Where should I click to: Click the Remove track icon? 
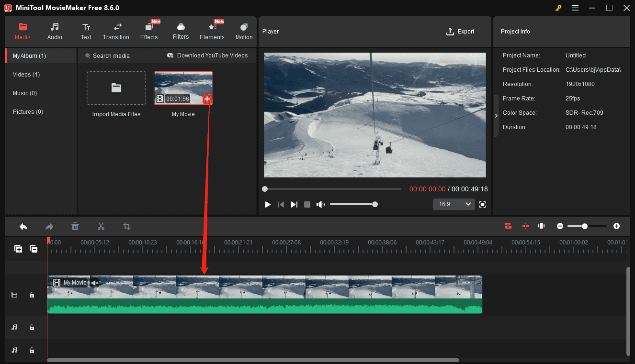point(34,249)
